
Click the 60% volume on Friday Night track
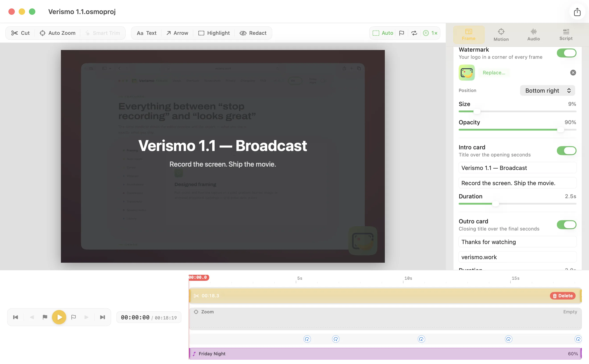pyautogui.click(x=573, y=354)
